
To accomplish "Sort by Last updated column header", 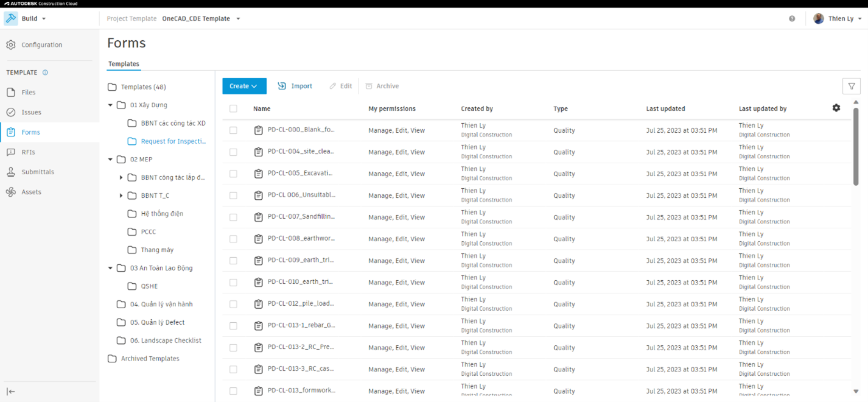I will coord(665,109).
